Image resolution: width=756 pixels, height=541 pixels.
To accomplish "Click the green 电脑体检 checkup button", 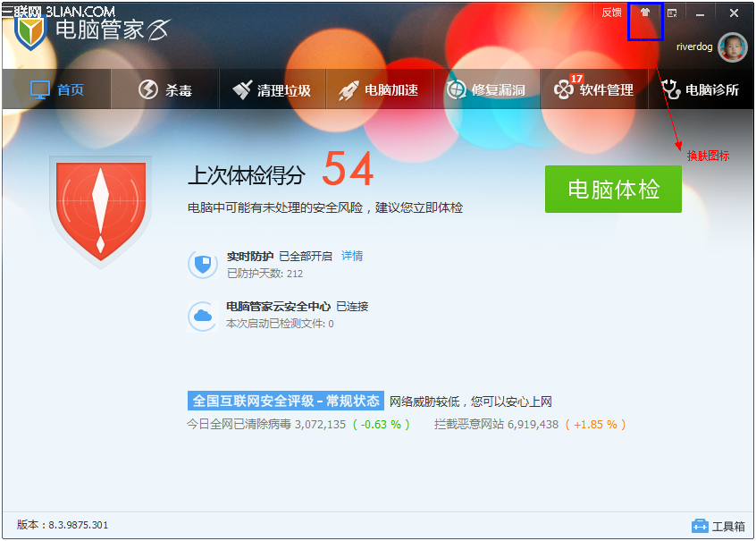I will coord(613,190).
